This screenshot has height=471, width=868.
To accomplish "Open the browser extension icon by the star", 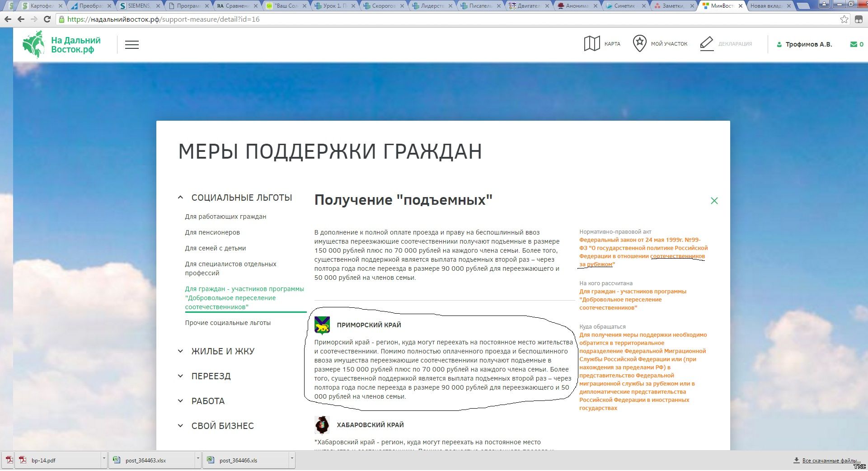I will pos(859,19).
